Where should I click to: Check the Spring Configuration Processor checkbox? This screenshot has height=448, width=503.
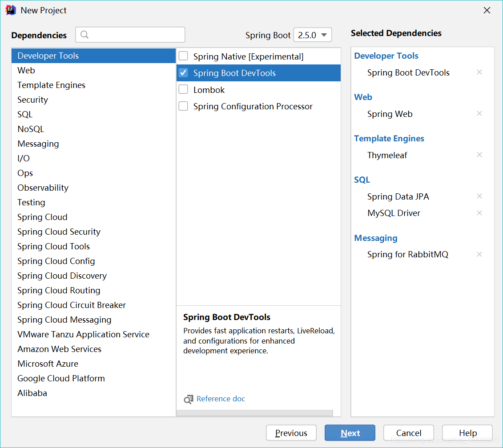tap(183, 106)
